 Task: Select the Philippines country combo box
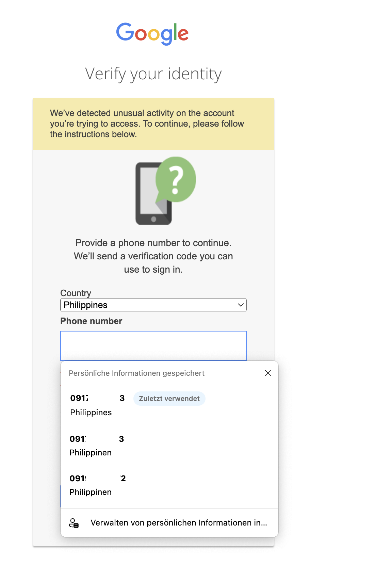click(153, 305)
